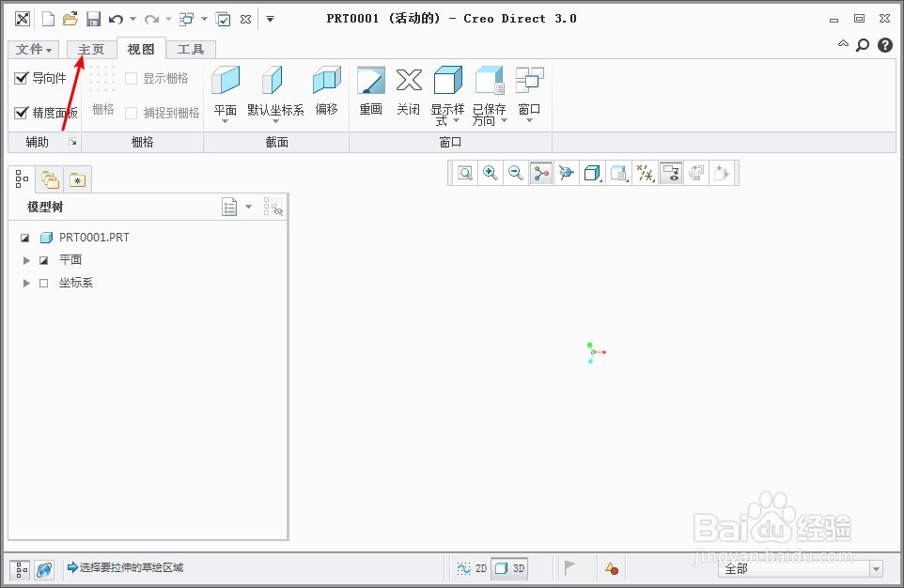Viewport: 904px width, 588px height.
Task: Open display style cube in graphics toolbar
Action: pyautogui.click(x=592, y=173)
